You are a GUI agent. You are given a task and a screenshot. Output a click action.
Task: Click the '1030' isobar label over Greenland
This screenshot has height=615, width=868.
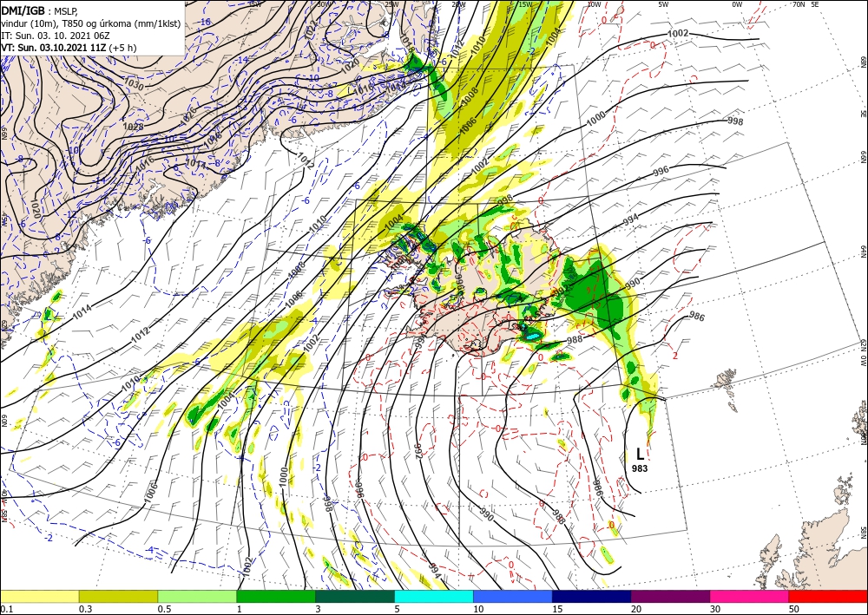pyautogui.click(x=135, y=86)
